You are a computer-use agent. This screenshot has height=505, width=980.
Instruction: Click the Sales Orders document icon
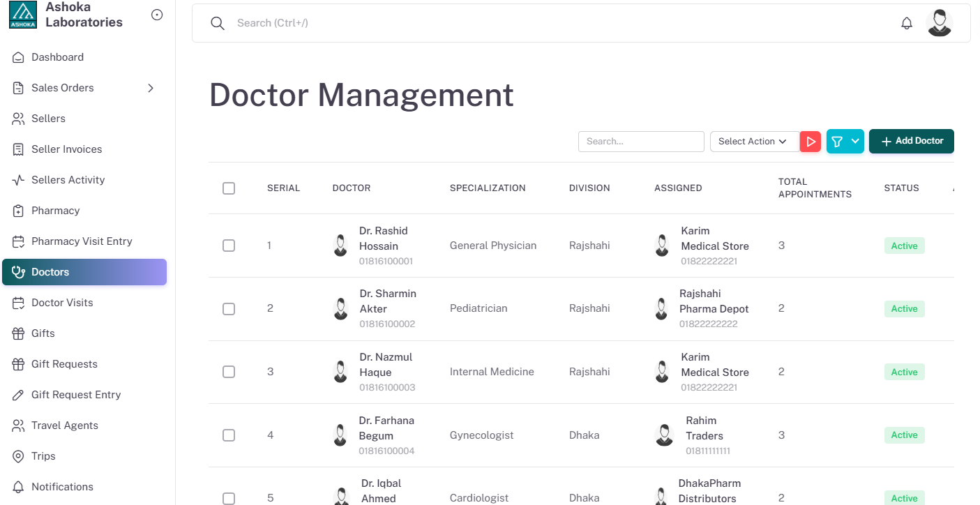pyautogui.click(x=19, y=88)
